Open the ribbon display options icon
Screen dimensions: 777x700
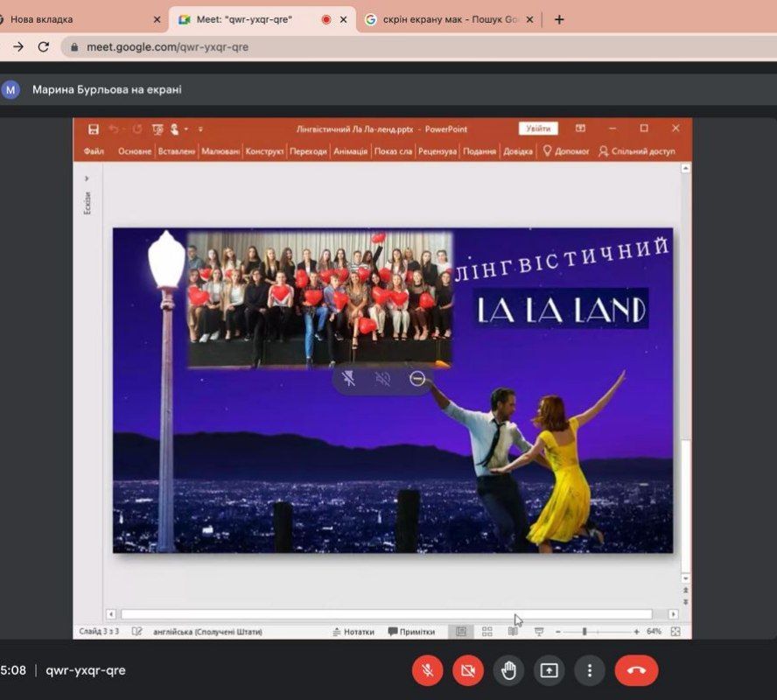580,129
